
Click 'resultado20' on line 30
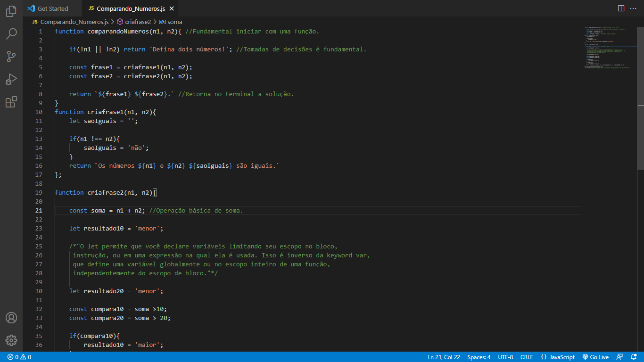[104, 291]
